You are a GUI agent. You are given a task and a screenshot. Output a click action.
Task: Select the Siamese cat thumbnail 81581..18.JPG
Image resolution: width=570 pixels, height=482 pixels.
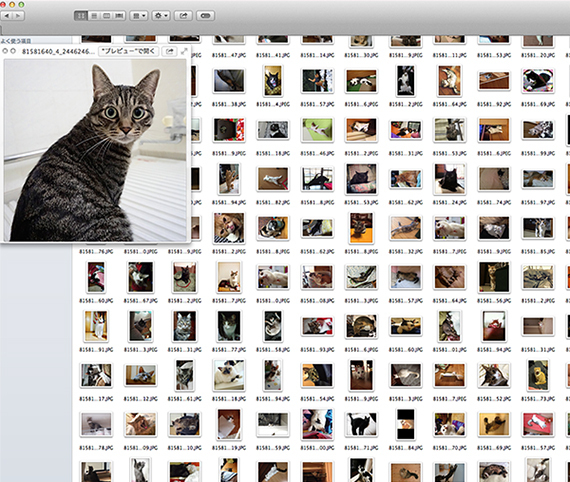tap(229, 375)
